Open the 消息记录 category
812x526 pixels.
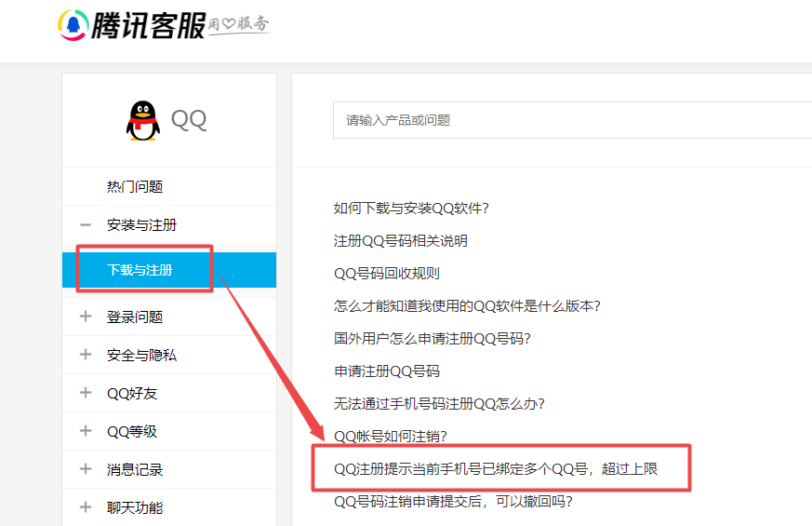(x=135, y=469)
